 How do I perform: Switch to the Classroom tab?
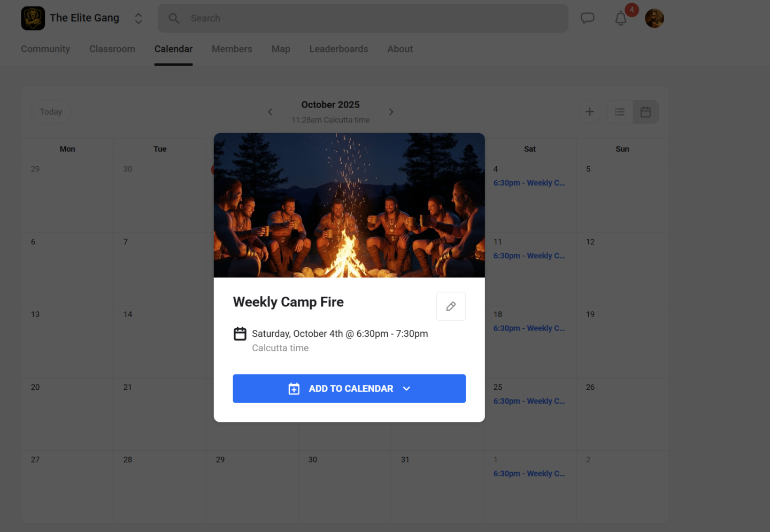coord(112,49)
